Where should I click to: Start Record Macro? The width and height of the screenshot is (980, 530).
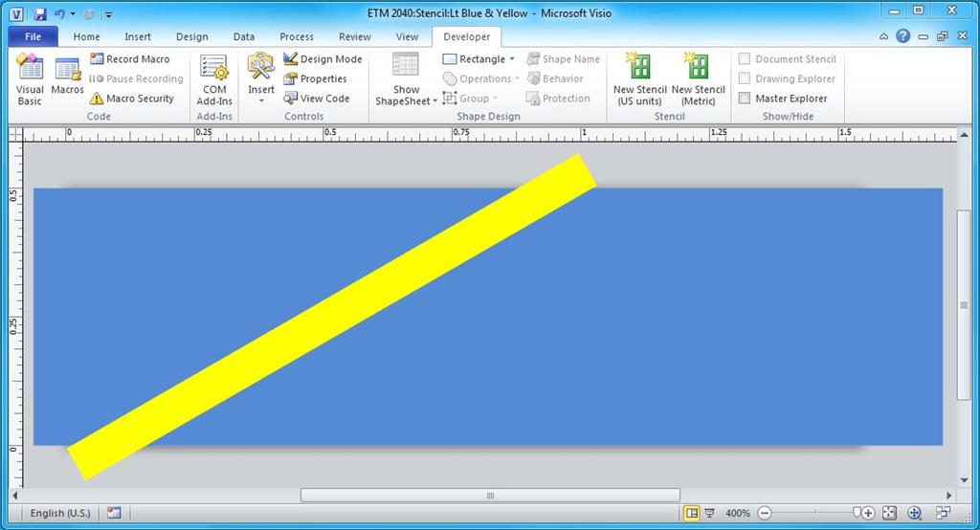coord(129,58)
